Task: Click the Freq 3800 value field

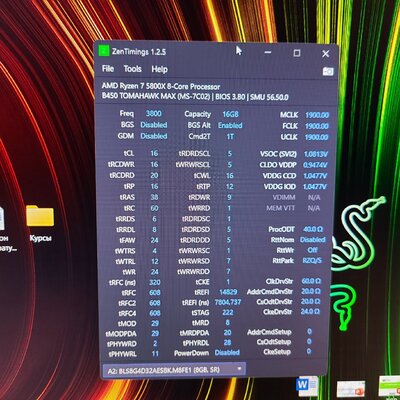Action: point(154,114)
